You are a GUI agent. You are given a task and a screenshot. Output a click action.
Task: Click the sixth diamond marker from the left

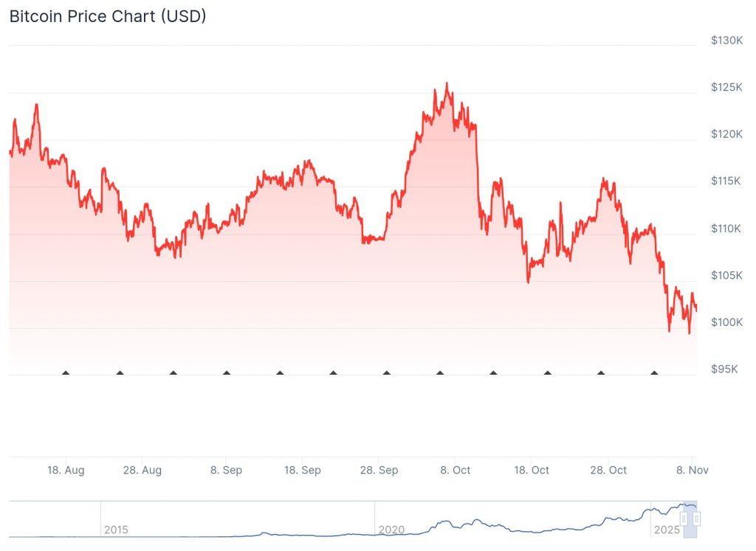tap(333, 372)
